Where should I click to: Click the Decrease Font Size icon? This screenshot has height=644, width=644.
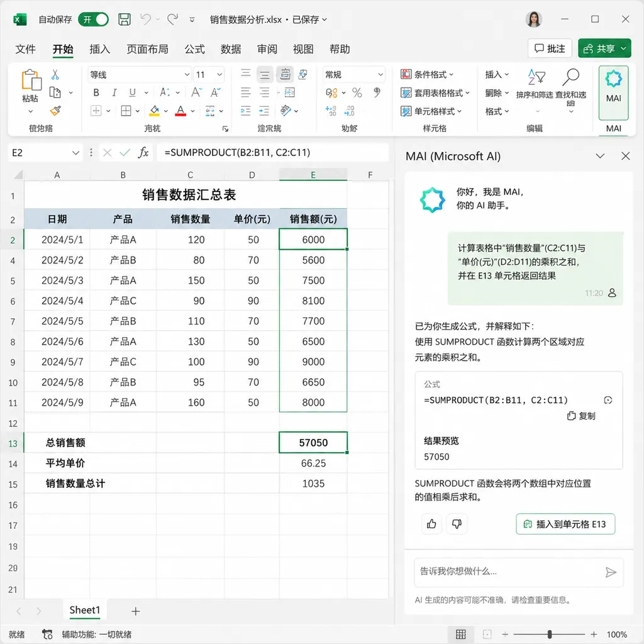215,92
